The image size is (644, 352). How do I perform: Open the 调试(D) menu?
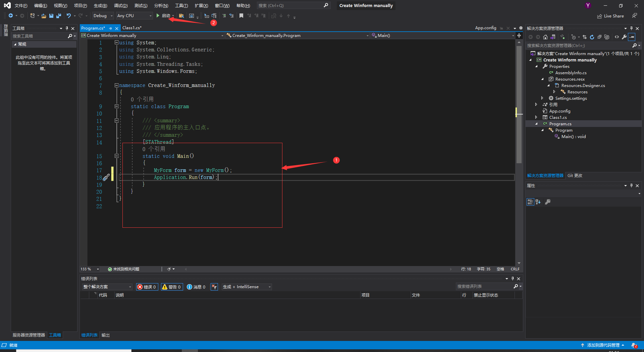tap(121, 5)
